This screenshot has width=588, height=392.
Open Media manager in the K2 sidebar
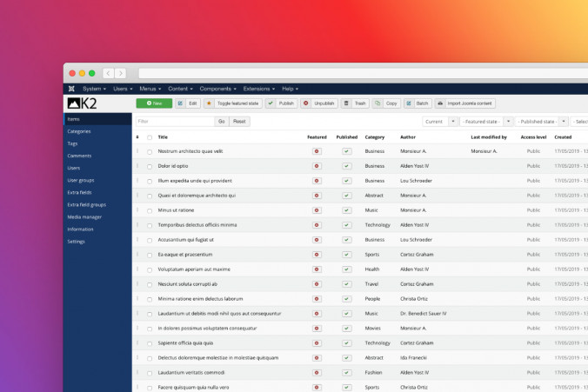pos(84,217)
